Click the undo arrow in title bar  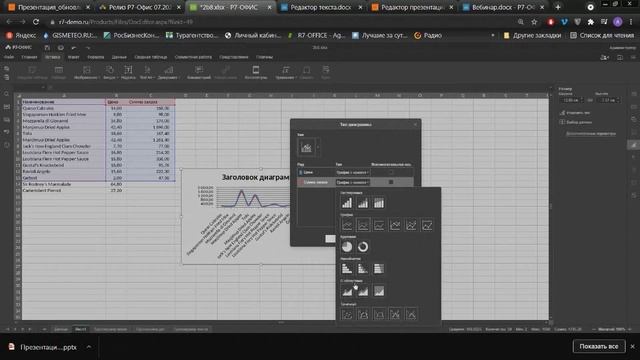click(73, 48)
